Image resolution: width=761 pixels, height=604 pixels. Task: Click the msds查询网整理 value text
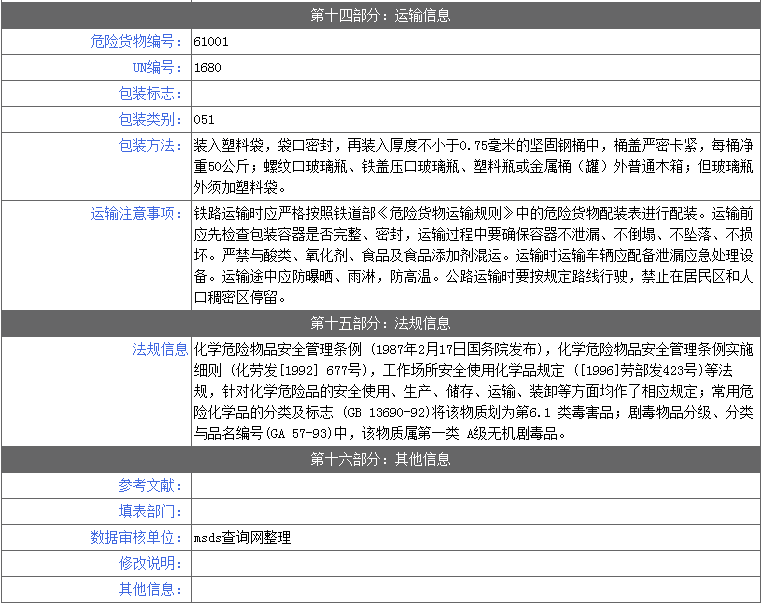[242, 538]
